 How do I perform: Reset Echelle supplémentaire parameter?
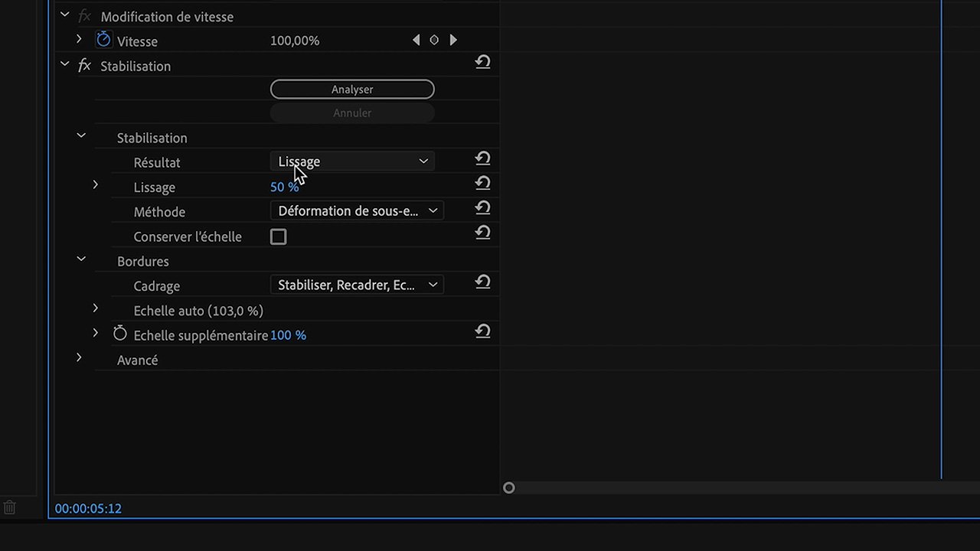(x=482, y=332)
